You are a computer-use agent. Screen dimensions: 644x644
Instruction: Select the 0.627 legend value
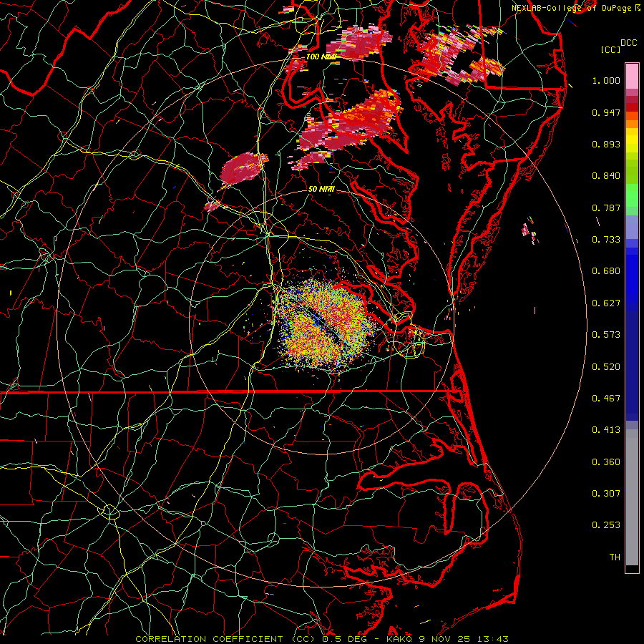(x=606, y=303)
